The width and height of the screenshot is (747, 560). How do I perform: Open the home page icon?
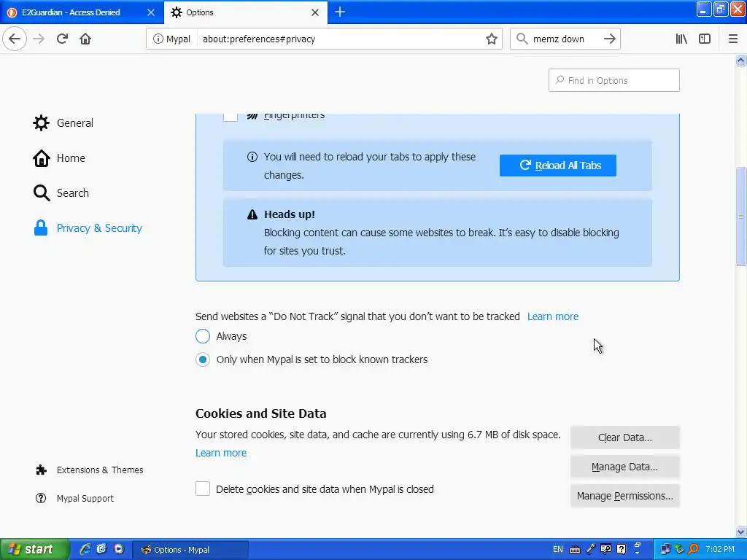[x=85, y=39]
